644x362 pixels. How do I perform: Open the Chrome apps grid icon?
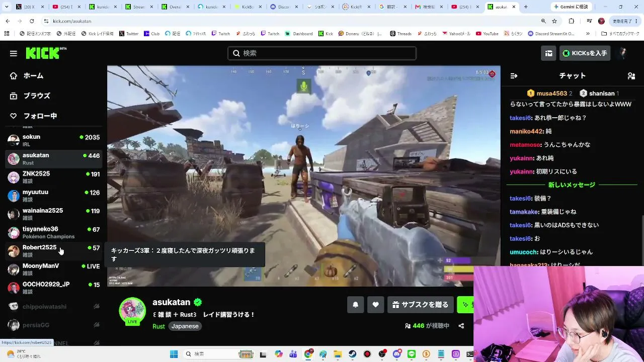[x=7, y=34]
